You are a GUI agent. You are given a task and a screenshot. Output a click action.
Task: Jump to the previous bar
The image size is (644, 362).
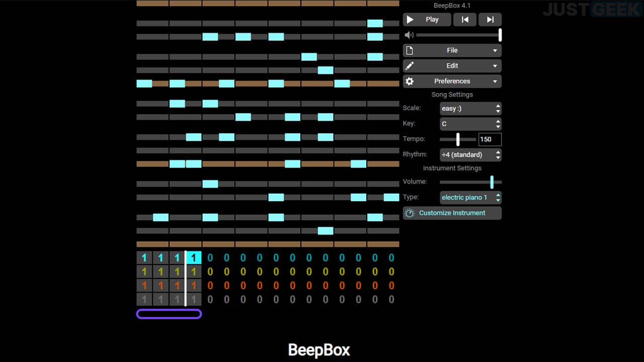465,20
